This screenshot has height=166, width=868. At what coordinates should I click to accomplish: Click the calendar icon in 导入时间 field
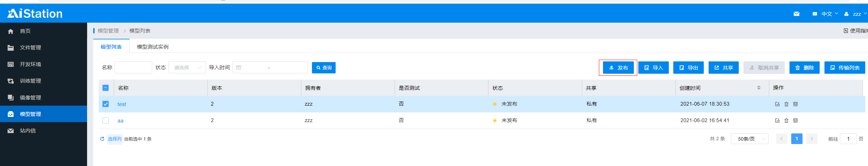tap(239, 68)
